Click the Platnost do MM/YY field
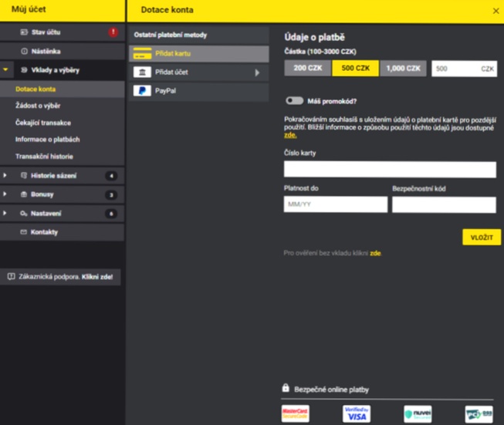The height and width of the screenshot is (425, 504). pos(336,204)
